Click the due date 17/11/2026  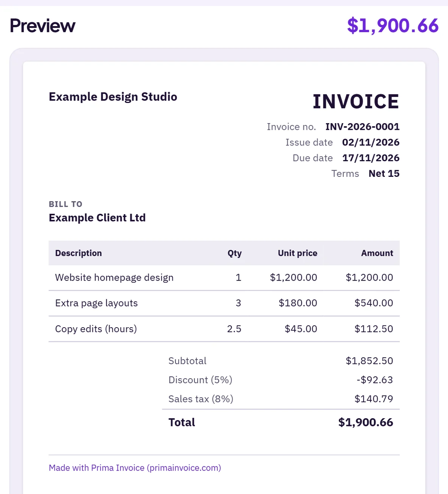pyautogui.click(x=371, y=158)
